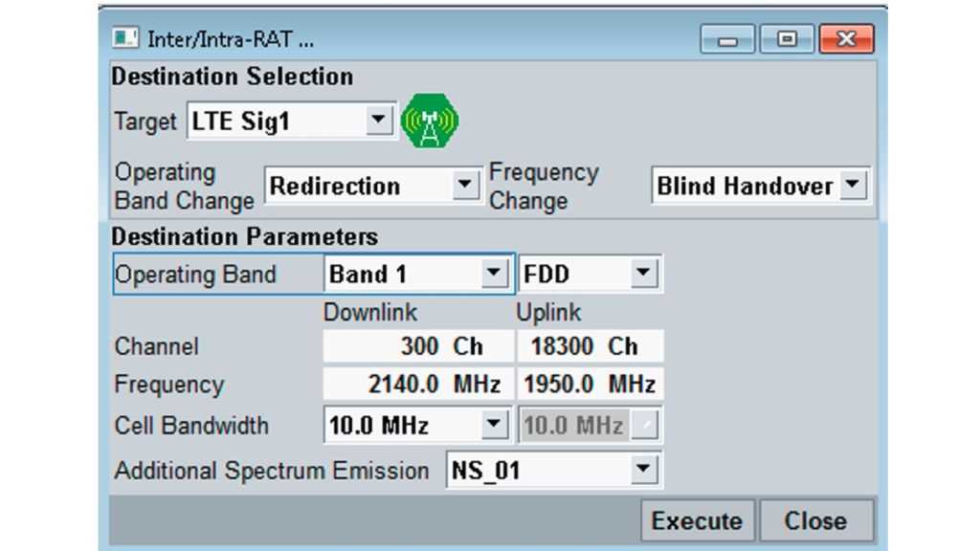Screen dimensions: 980x551
Task: Click the uplink Channel field showing 18300 Ch
Action: (589, 345)
